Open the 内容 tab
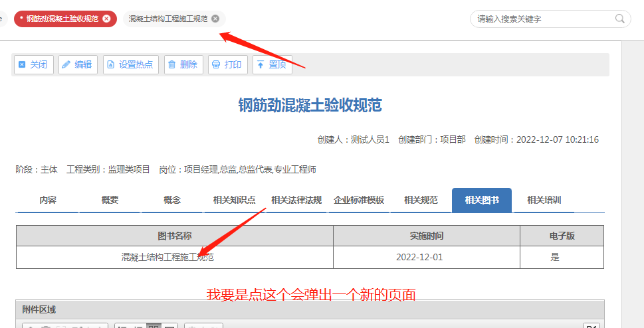The height and width of the screenshot is (328, 644). click(48, 200)
